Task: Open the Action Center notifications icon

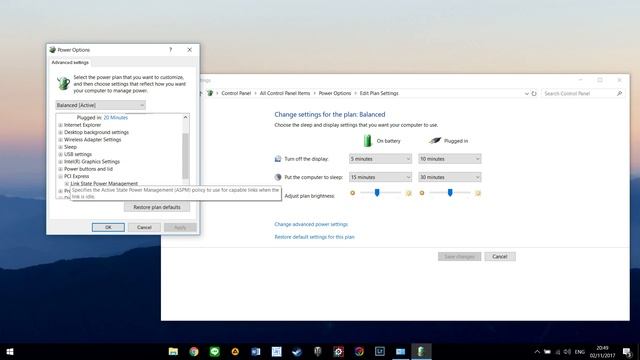Action: pos(627,352)
